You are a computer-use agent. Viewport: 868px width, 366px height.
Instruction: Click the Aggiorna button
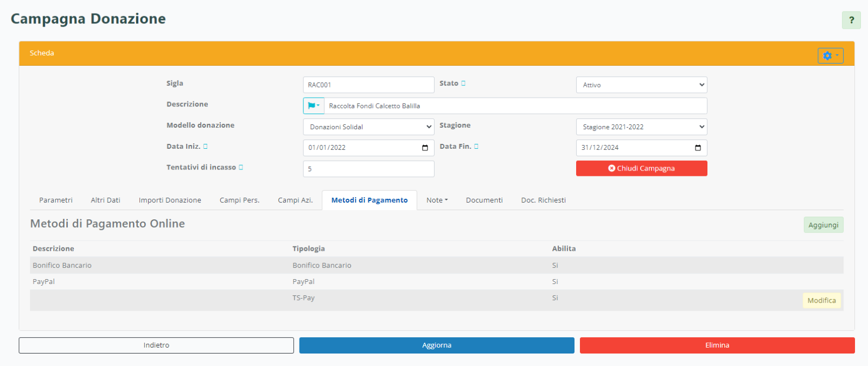(x=437, y=345)
